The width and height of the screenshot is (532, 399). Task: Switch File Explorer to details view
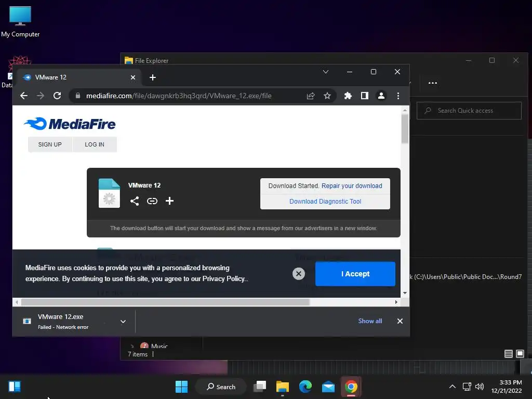pos(508,354)
